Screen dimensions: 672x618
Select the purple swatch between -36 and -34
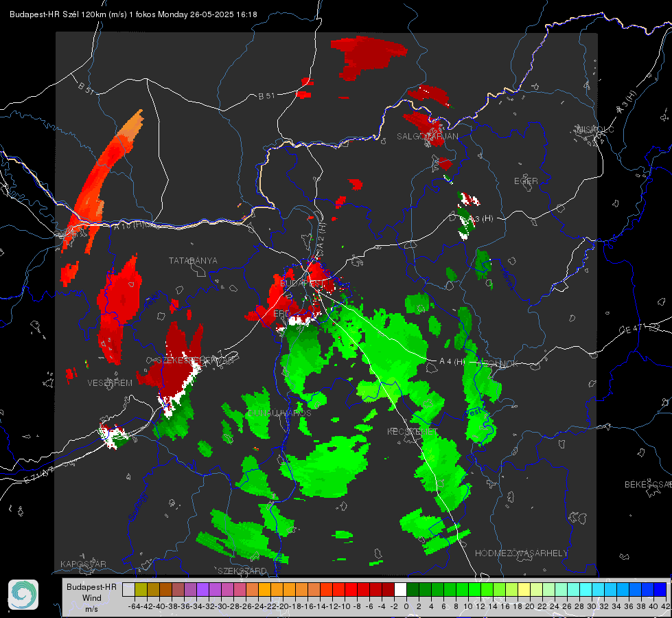[202, 589]
